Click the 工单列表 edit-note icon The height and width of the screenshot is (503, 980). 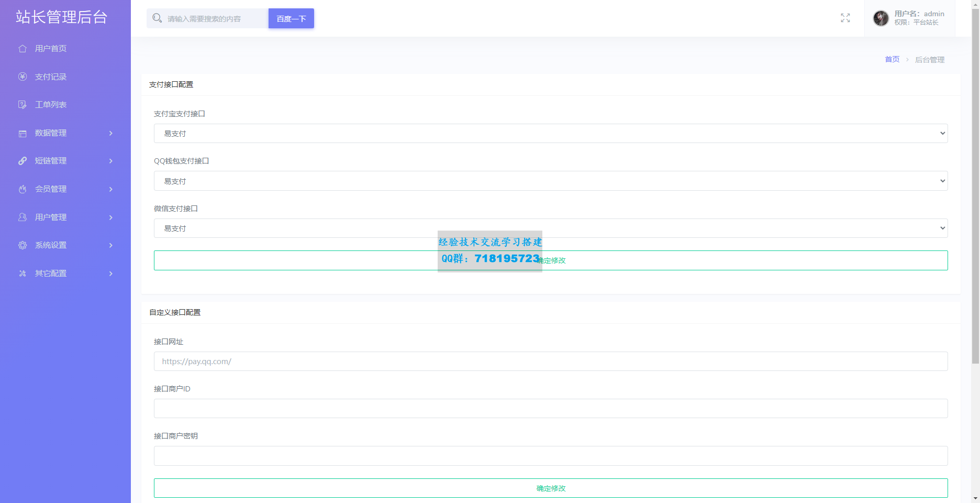click(23, 105)
